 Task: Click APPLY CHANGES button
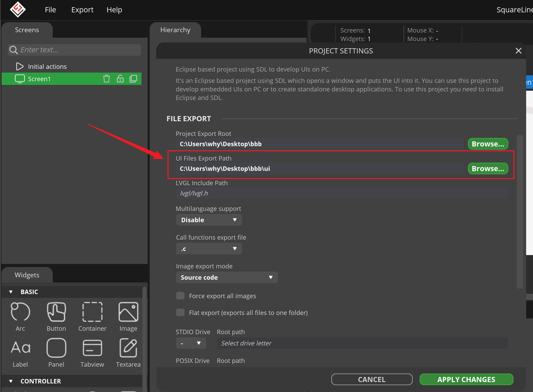(x=466, y=379)
